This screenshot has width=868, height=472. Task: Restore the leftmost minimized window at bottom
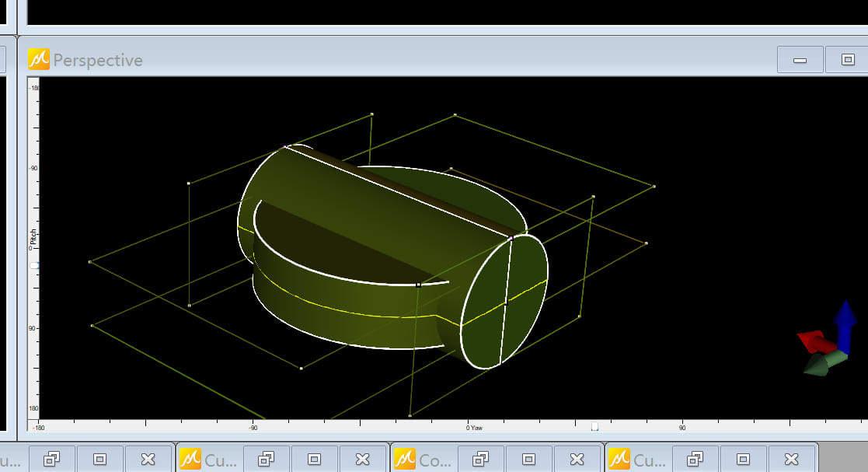(51, 459)
